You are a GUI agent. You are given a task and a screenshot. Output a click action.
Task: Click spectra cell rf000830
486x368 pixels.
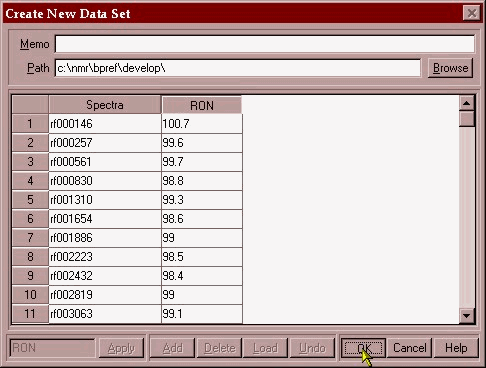105,181
